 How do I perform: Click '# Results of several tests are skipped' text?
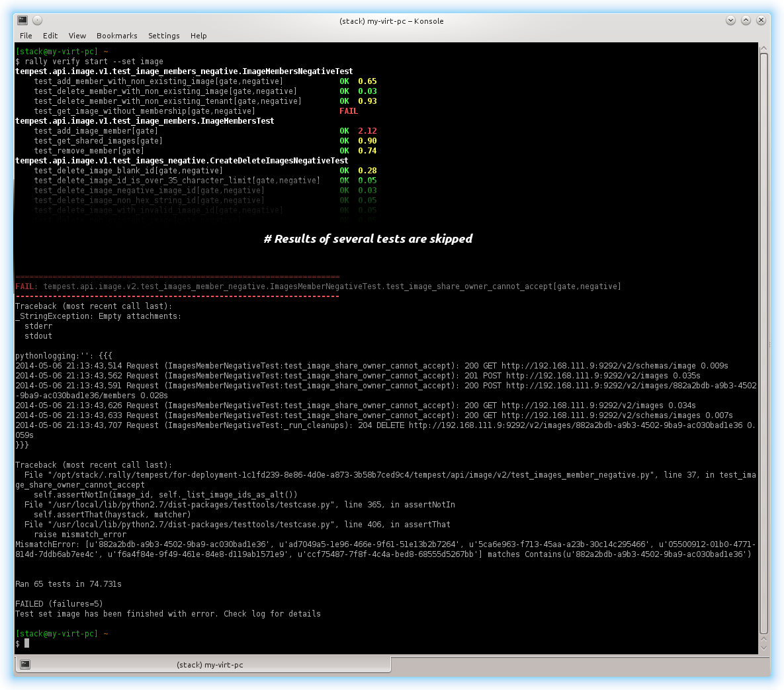(368, 239)
